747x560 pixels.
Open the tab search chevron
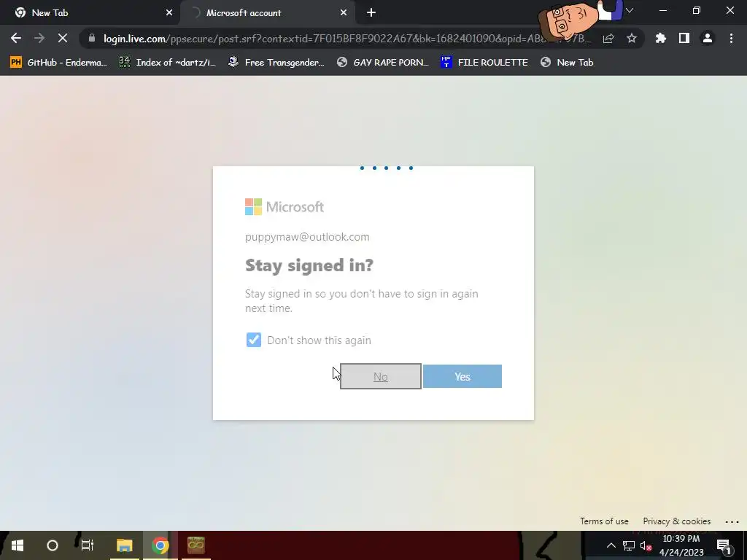[x=630, y=10]
